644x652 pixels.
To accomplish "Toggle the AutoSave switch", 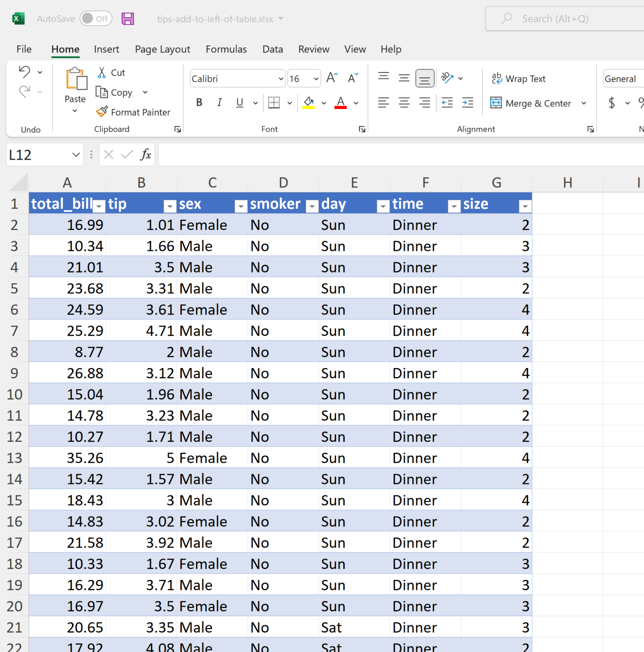I will click(x=96, y=19).
